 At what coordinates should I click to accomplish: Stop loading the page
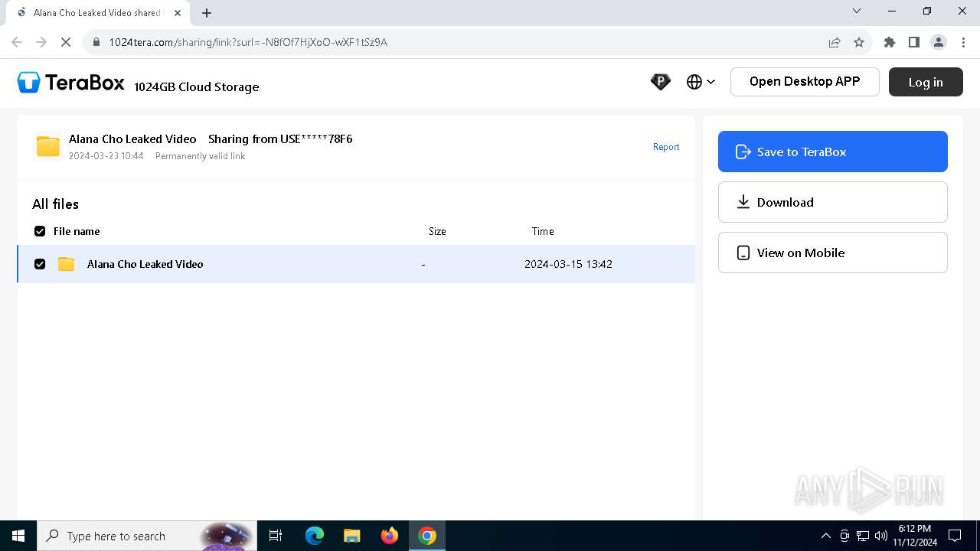click(66, 42)
